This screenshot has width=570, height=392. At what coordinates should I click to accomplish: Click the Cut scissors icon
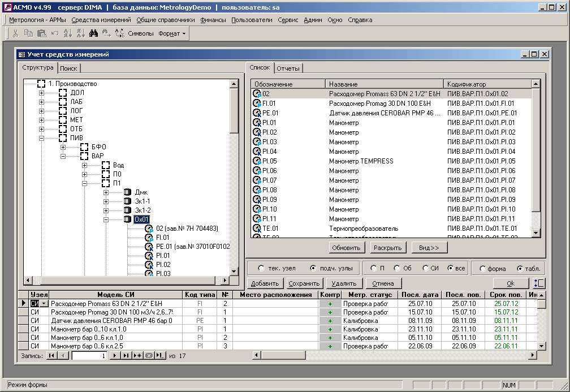coord(15,33)
